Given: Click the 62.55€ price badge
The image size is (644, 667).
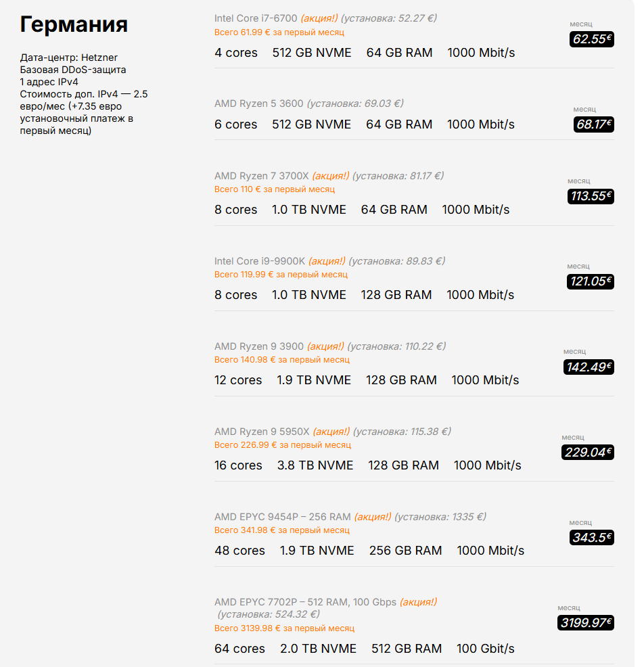Looking at the screenshot, I should [x=591, y=39].
